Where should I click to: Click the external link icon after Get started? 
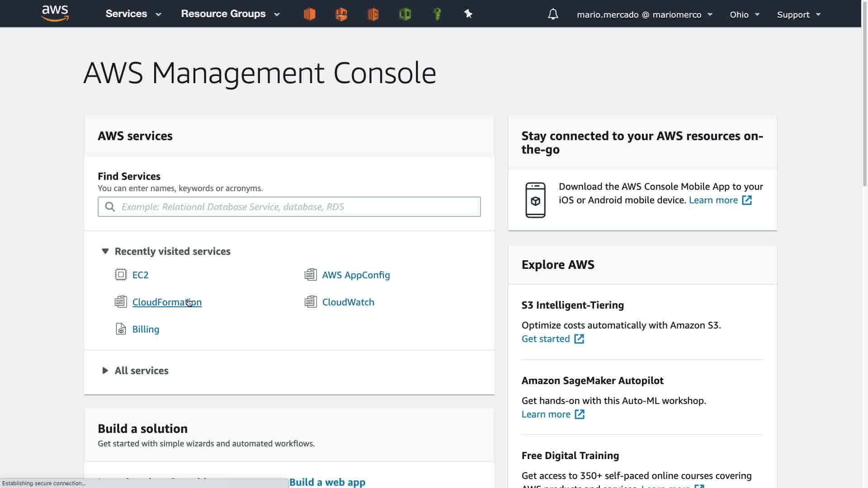click(x=579, y=339)
